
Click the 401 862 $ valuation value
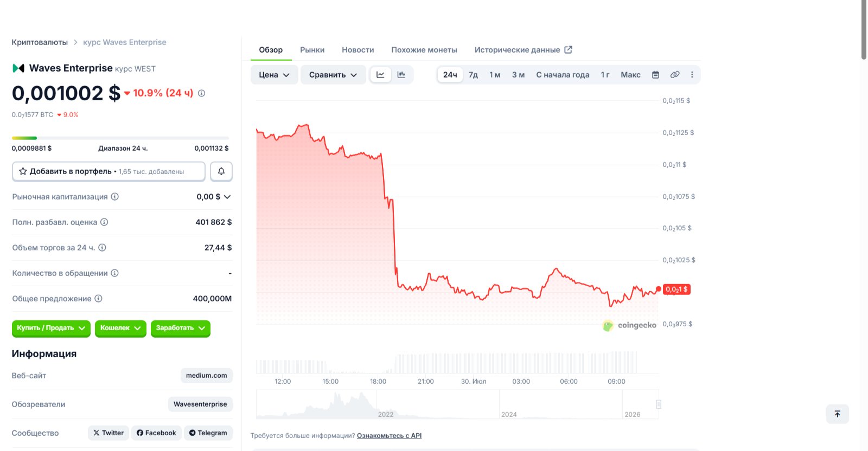pyautogui.click(x=214, y=222)
